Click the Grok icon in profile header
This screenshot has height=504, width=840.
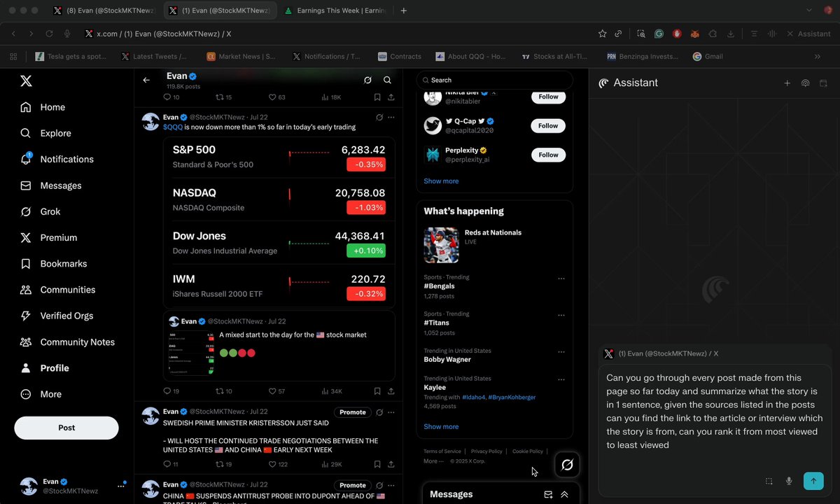pyautogui.click(x=367, y=80)
